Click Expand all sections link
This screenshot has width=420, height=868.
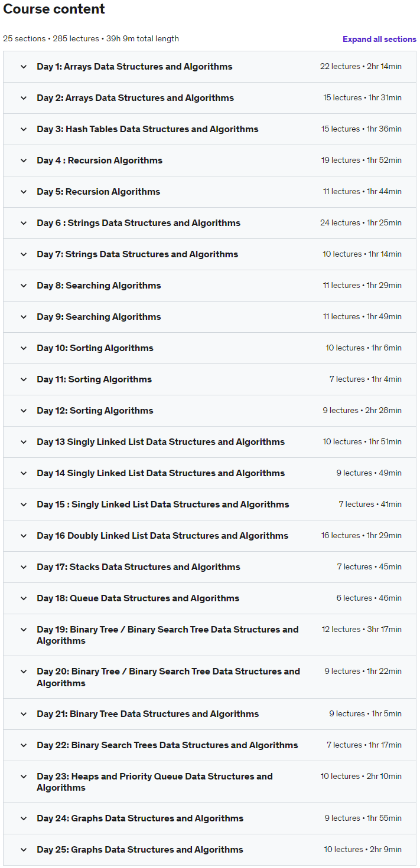379,39
